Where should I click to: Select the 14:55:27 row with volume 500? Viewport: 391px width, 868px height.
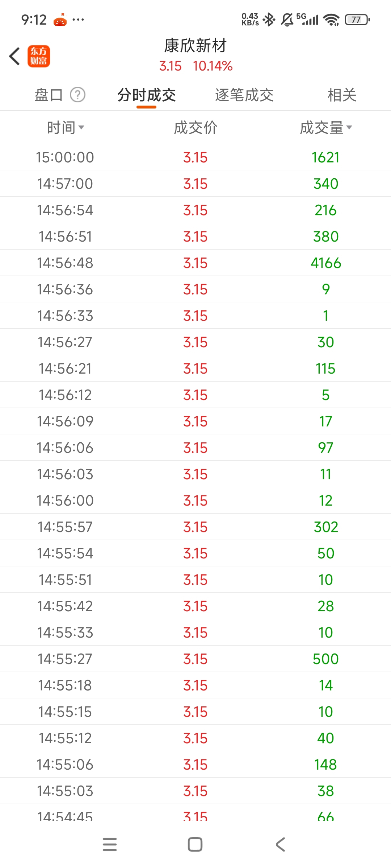tap(195, 659)
